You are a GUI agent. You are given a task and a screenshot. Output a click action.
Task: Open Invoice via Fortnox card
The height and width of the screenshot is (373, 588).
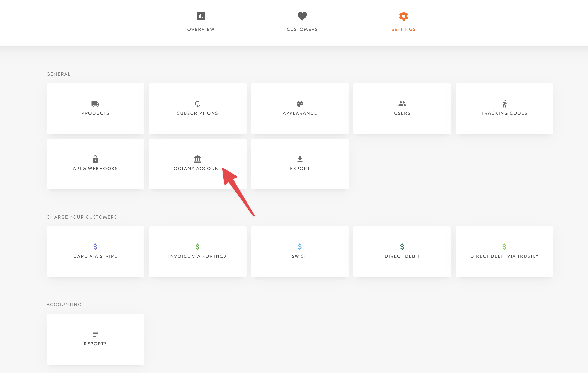coord(197,252)
